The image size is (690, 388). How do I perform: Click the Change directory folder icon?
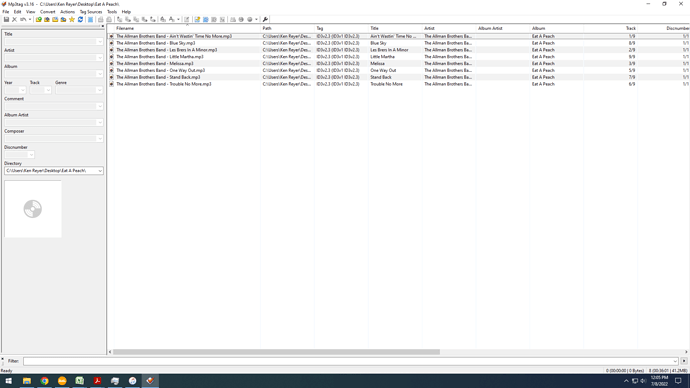38,19
